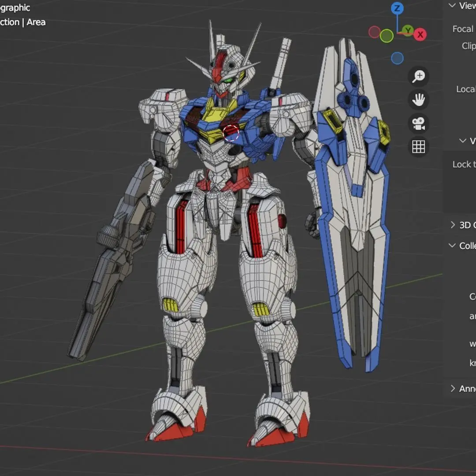Click the Local Camera label
476x476 pixels.
tap(466, 89)
